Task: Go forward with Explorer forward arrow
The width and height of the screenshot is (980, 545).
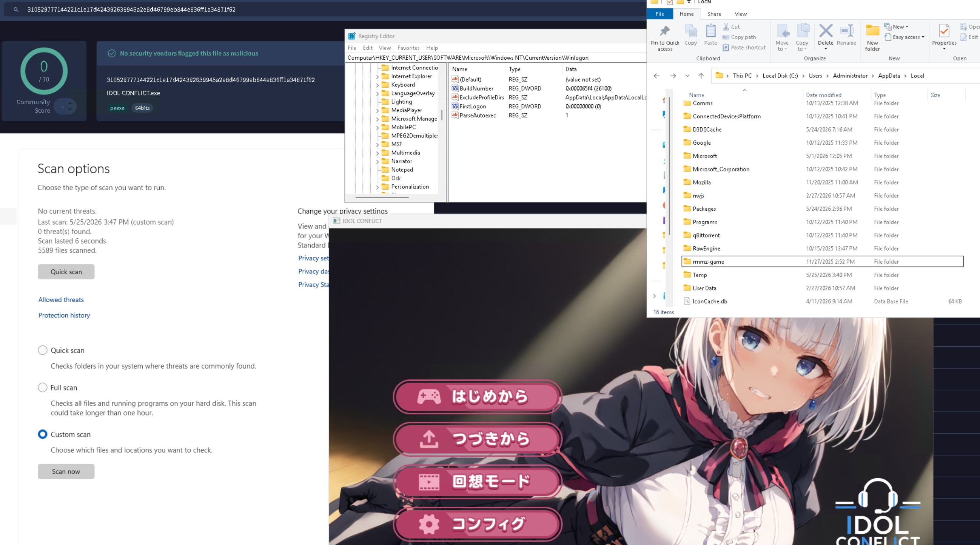Action: pos(673,76)
